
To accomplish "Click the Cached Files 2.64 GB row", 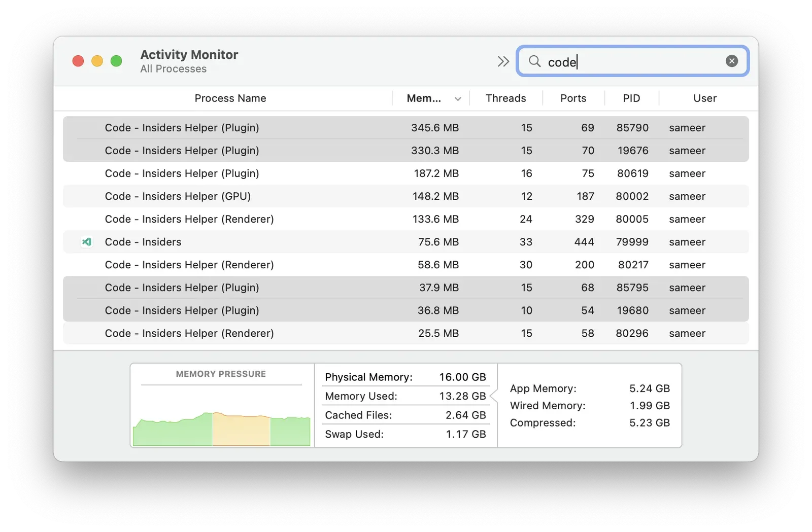I will click(405, 415).
